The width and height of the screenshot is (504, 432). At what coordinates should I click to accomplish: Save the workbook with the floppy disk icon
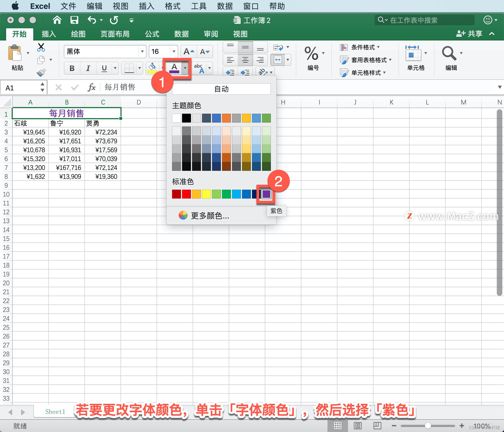[74, 20]
